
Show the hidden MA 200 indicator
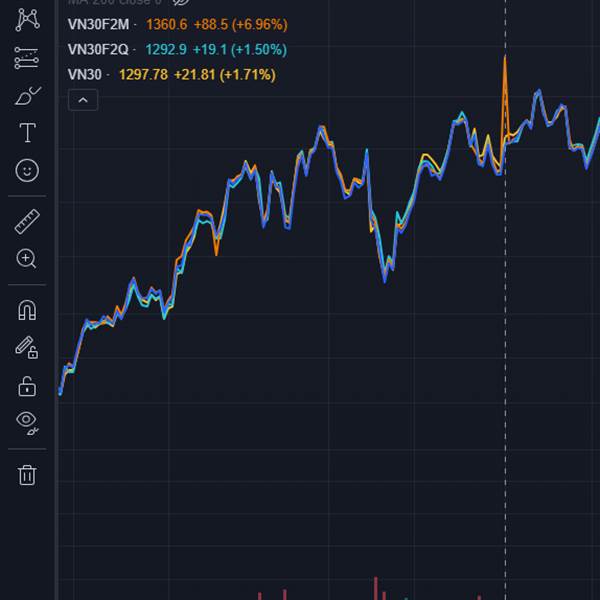click(x=181, y=3)
